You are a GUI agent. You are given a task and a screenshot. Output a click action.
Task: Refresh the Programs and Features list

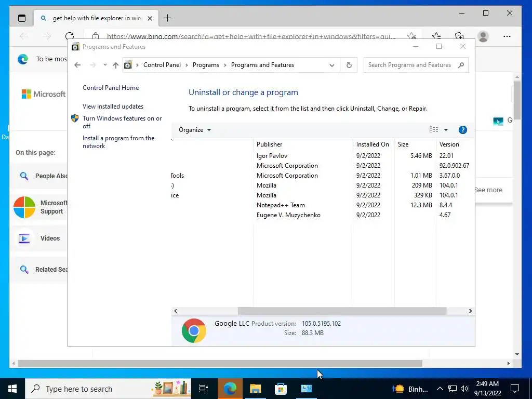click(349, 65)
